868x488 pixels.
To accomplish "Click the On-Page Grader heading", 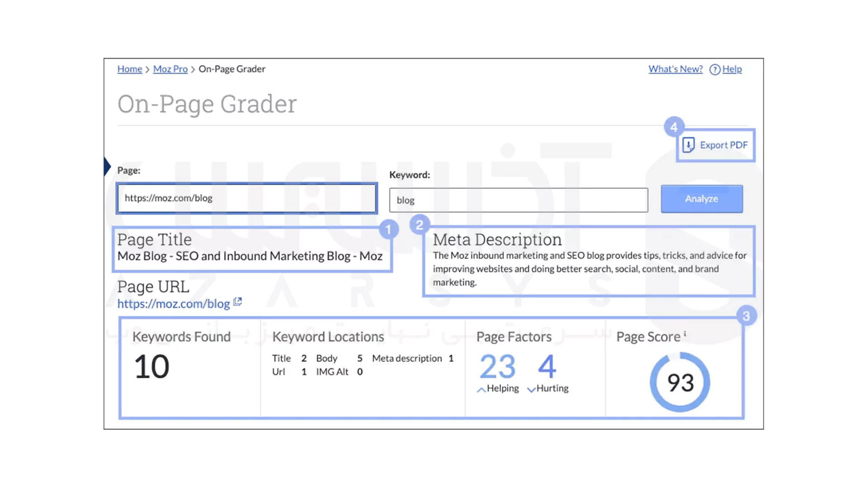I will point(207,104).
